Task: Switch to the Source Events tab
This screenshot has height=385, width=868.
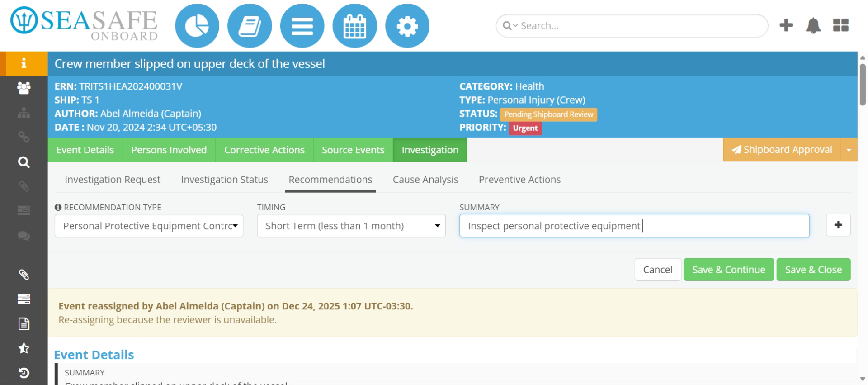Action: point(353,150)
